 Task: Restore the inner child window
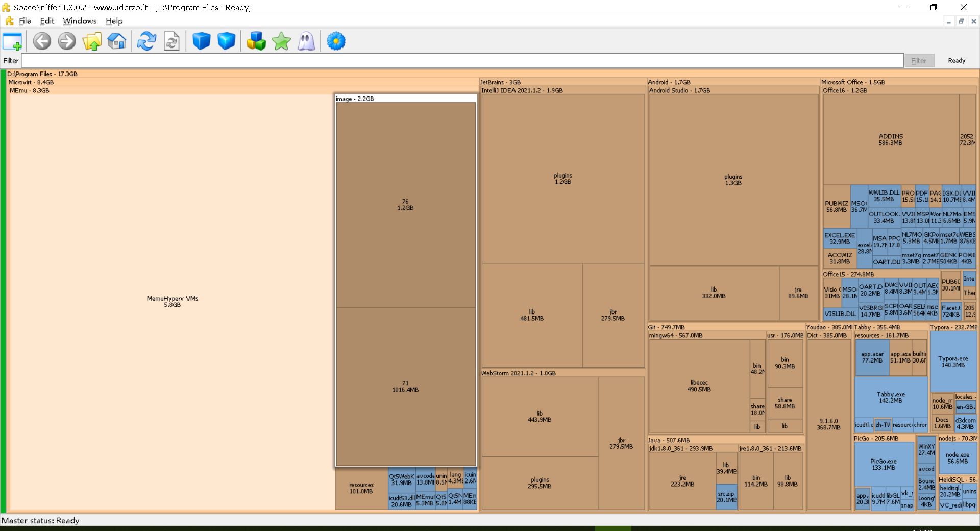[x=961, y=21]
